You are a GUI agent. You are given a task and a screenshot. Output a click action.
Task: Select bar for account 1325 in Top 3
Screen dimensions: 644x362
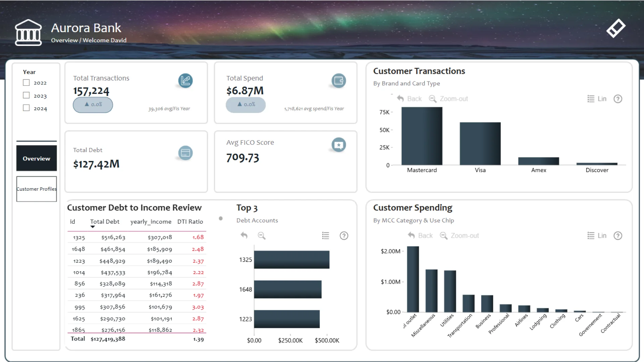(292, 260)
